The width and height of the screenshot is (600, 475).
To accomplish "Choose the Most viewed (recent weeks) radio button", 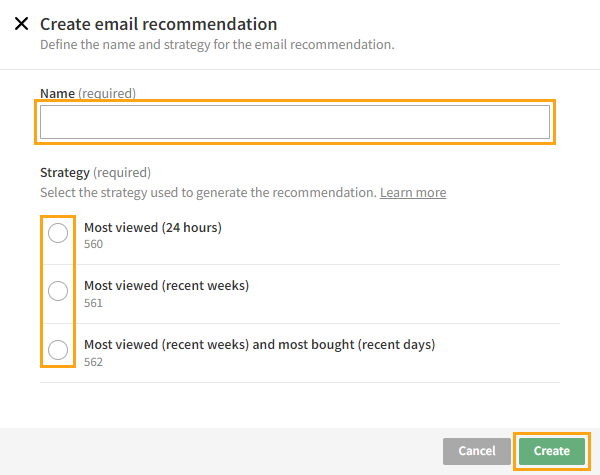I will click(x=58, y=291).
